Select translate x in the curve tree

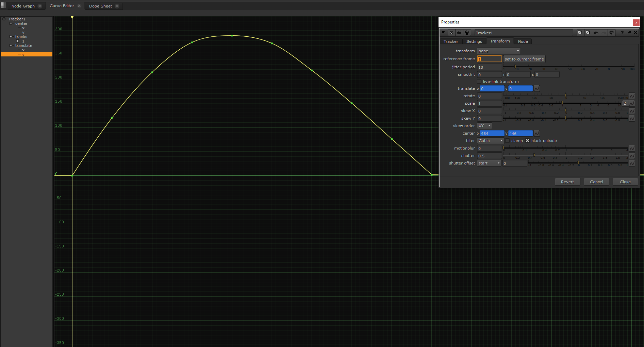(23, 50)
